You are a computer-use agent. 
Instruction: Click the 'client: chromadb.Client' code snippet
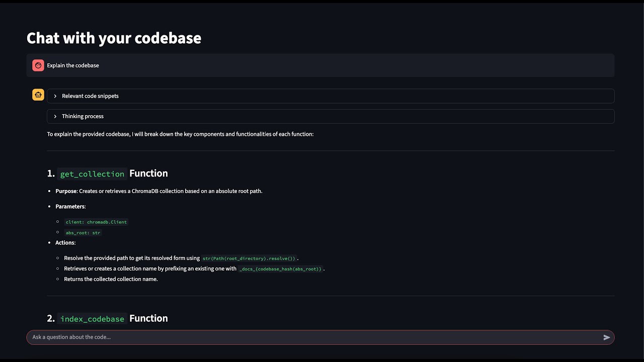pos(96,222)
